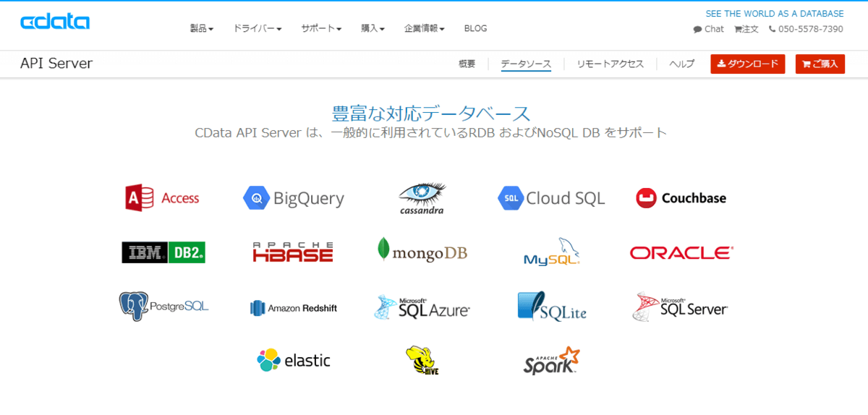Choose the MySQL dolphin logo

pyautogui.click(x=552, y=252)
